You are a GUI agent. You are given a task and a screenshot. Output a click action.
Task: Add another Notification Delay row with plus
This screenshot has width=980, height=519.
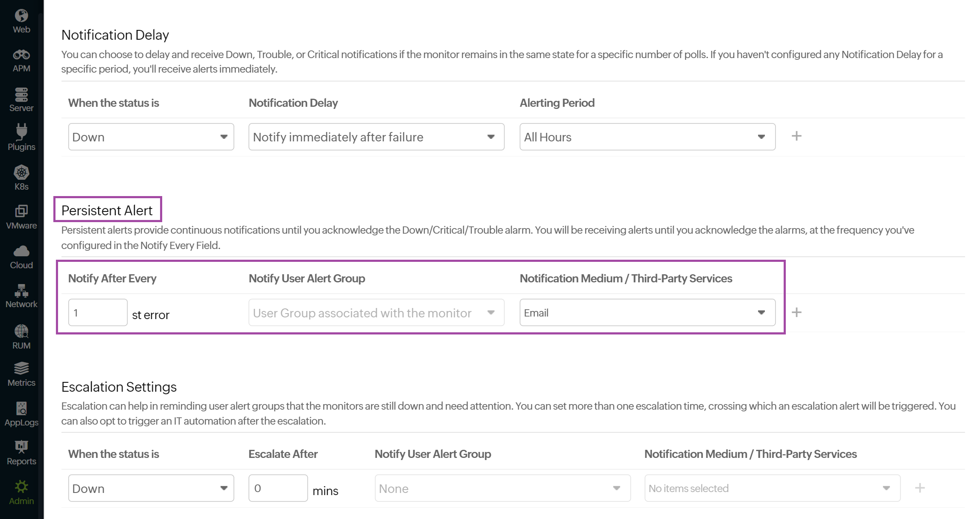tap(796, 136)
